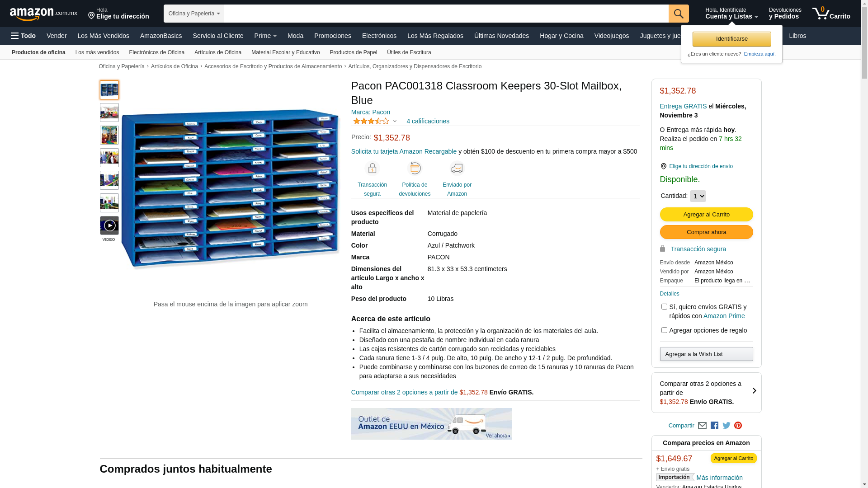Open Videojuegos nav menu item

611,36
